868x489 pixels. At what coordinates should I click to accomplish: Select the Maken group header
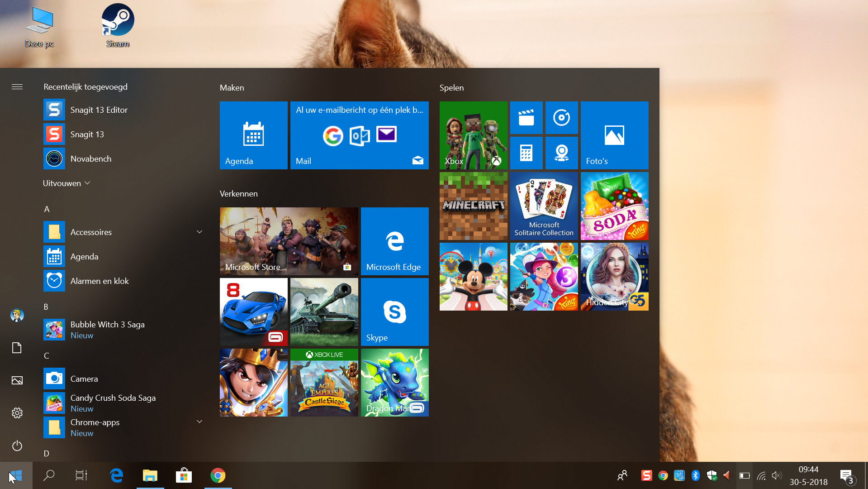pyautogui.click(x=232, y=88)
